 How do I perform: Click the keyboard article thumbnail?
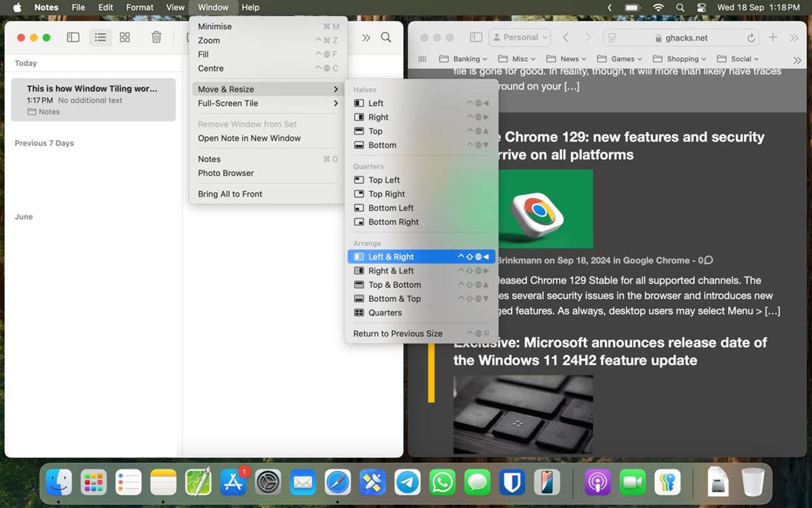click(x=523, y=414)
